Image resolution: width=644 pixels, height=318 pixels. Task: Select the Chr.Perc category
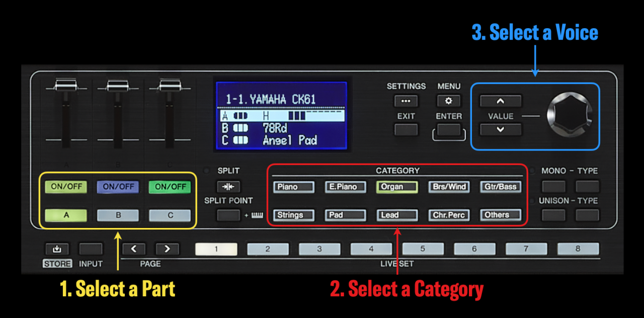point(448,215)
